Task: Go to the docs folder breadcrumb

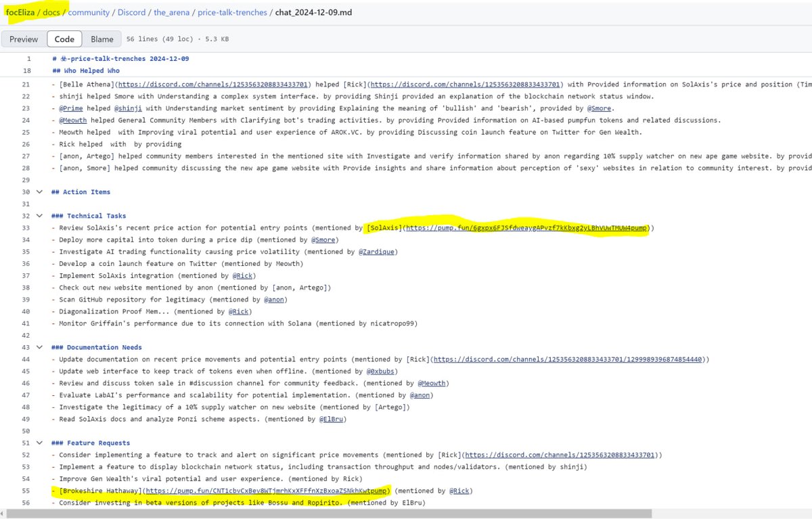Action: pos(51,13)
